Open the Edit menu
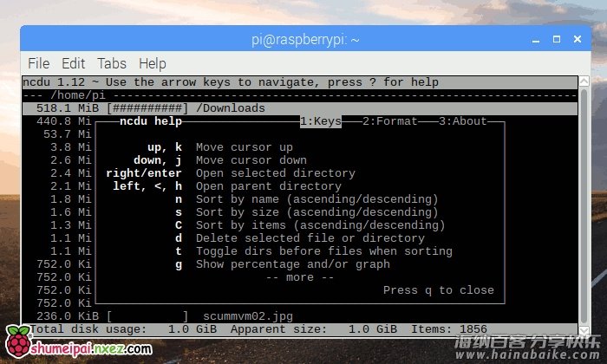This screenshot has width=607, height=364. (73, 63)
